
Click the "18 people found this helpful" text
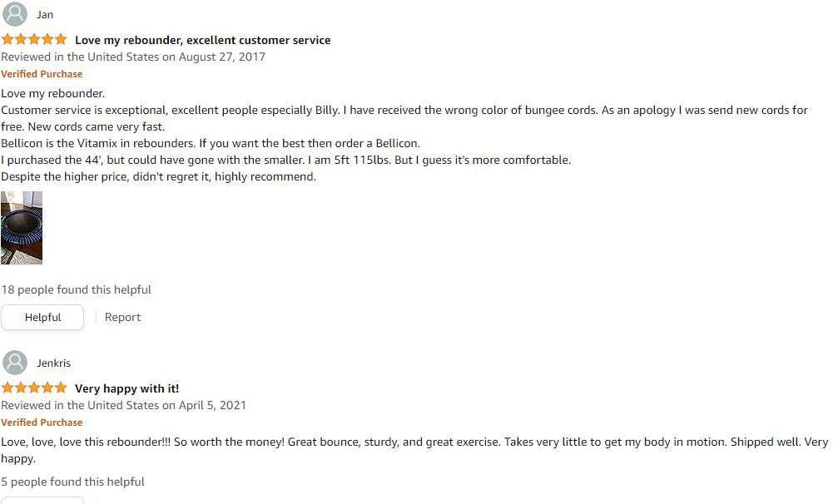tap(76, 289)
